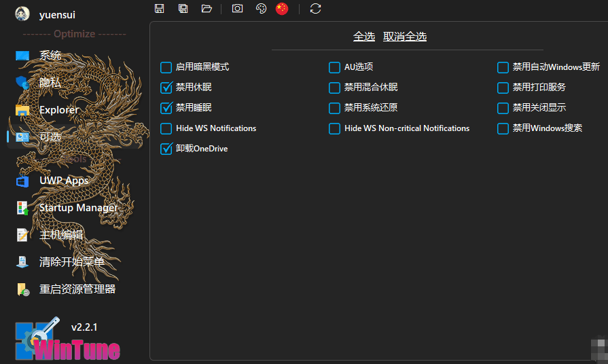The image size is (608, 364).
Task: Click the UWP Apps Windows logo icon
Action: point(22,181)
